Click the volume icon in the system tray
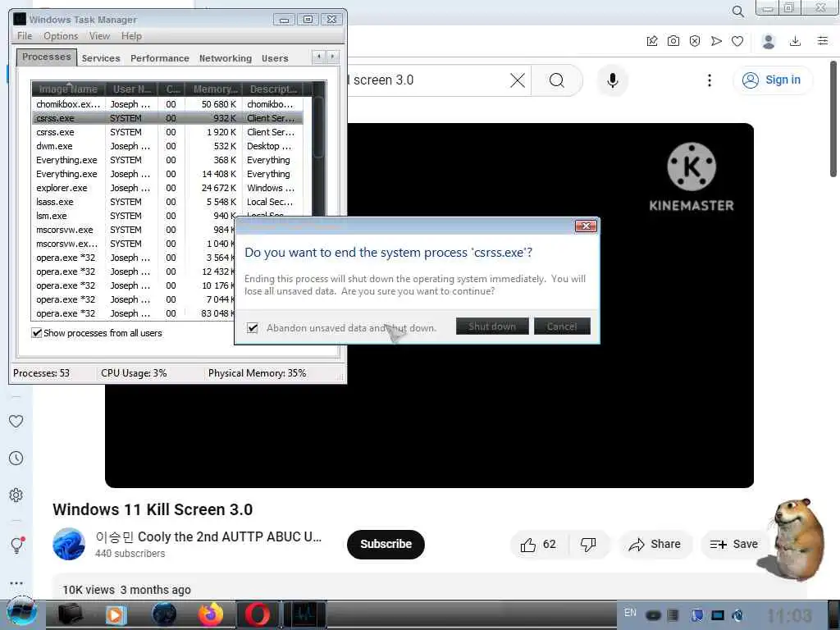The image size is (840, 630). [737, 615]
